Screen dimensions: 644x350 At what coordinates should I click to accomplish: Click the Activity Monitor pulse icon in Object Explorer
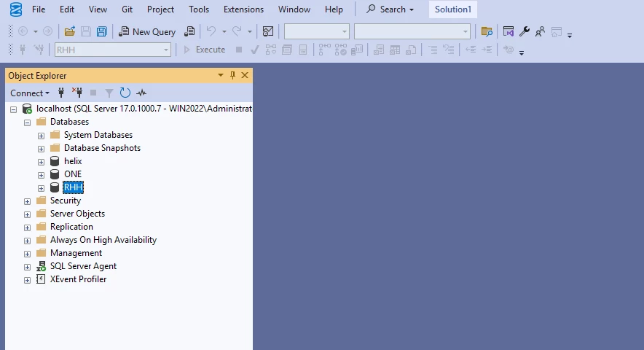(x=141, y=93)
